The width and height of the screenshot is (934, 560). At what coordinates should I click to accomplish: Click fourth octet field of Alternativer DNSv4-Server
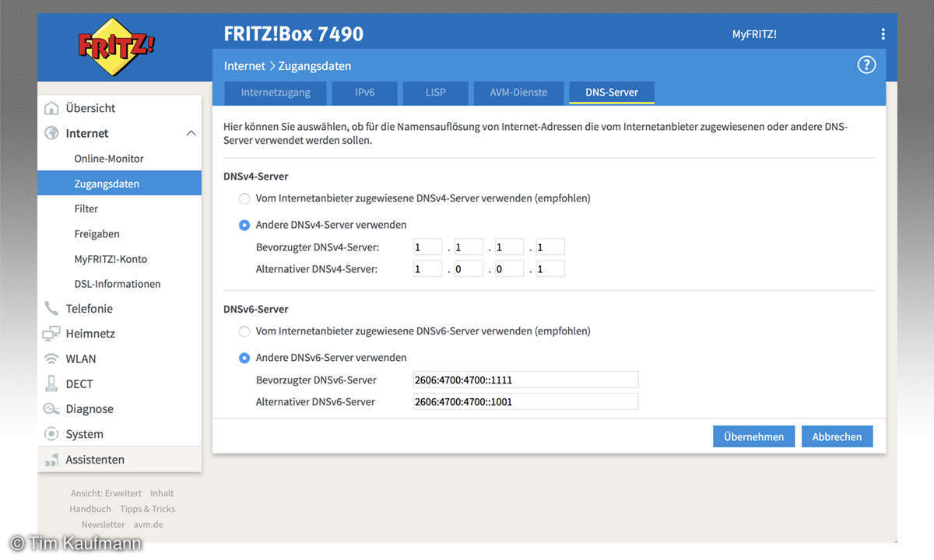point(550,269)
